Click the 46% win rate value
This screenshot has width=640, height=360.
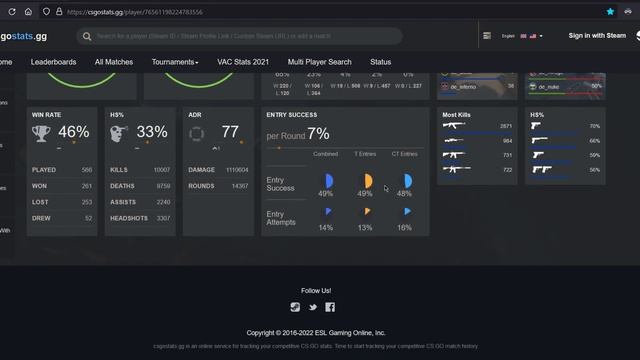point(74,132)
